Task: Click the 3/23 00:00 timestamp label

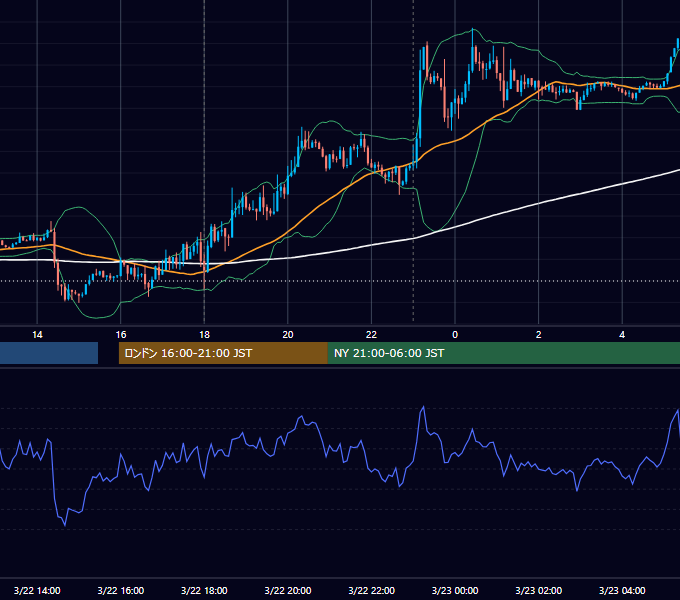Action: (455, 590)
